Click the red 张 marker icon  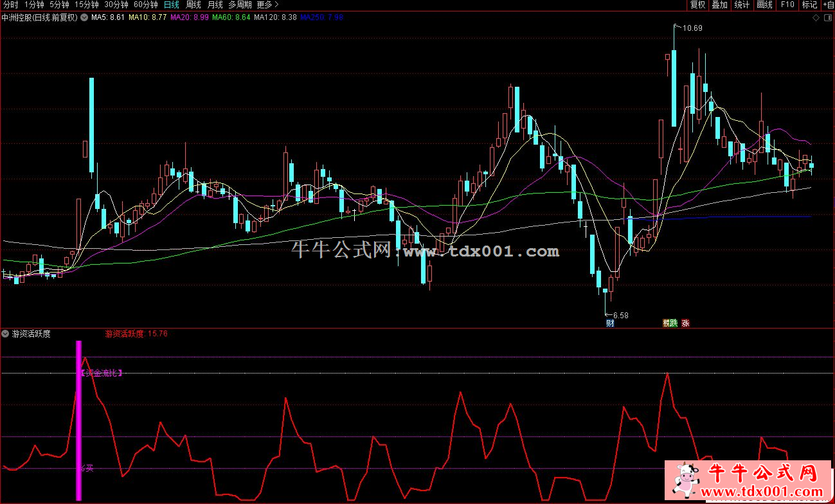pyautogui.click(x=685, y=323)
